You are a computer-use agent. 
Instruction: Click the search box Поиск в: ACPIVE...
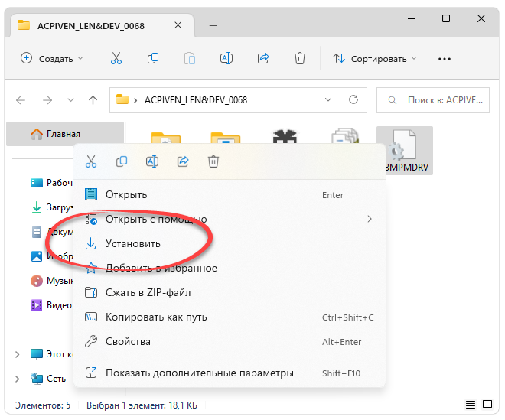coord(433,100)
